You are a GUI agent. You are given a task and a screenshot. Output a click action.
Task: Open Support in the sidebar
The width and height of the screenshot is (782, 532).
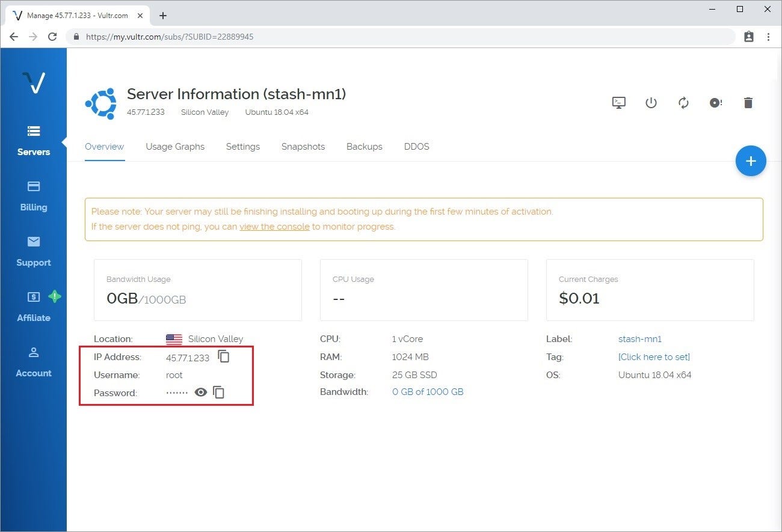34,252
